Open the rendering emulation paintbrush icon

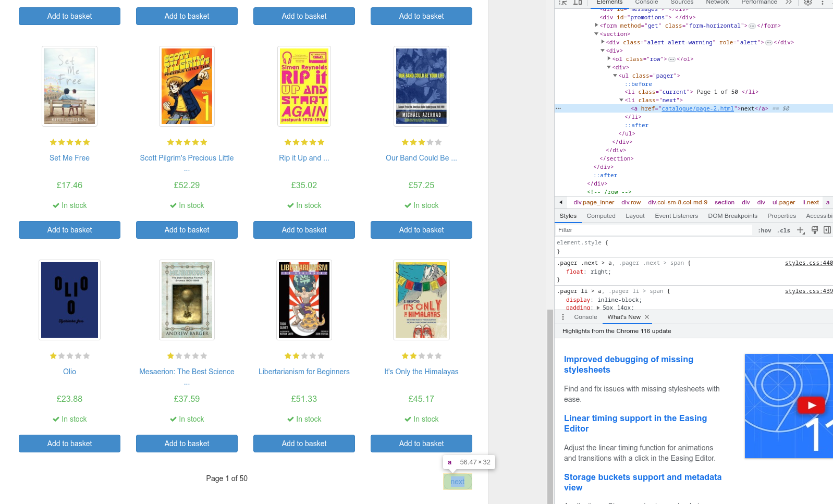coord(815,230)
